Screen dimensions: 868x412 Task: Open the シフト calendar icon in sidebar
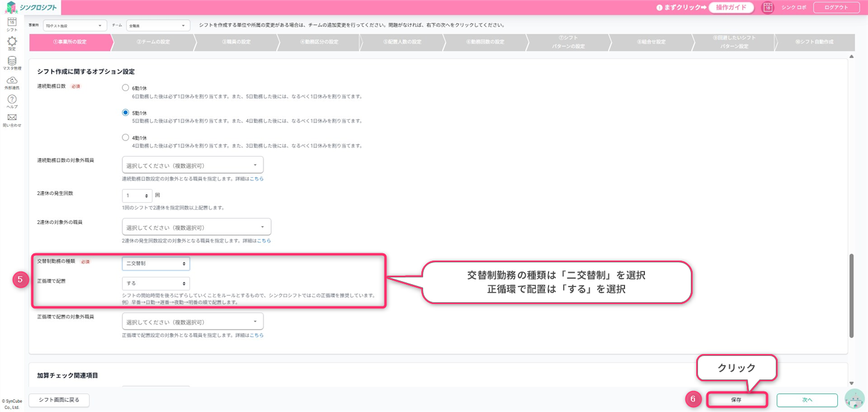click(x=11, y=23)
